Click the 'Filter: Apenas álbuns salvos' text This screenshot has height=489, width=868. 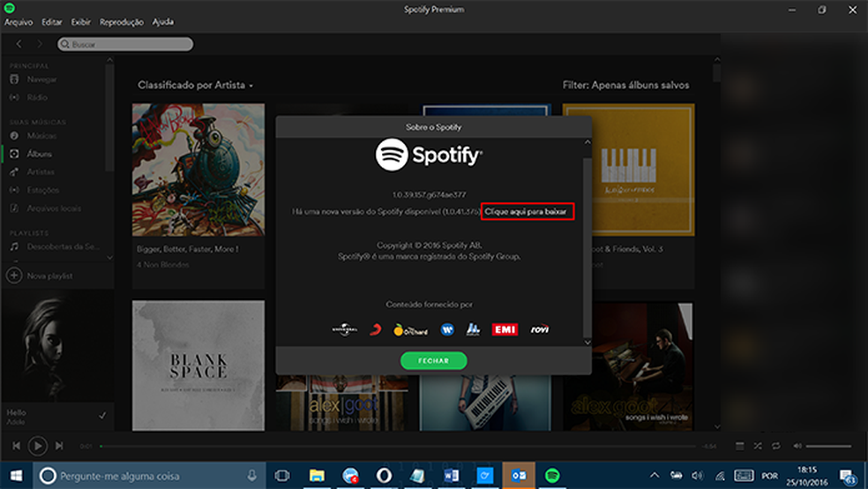point(626,86)
